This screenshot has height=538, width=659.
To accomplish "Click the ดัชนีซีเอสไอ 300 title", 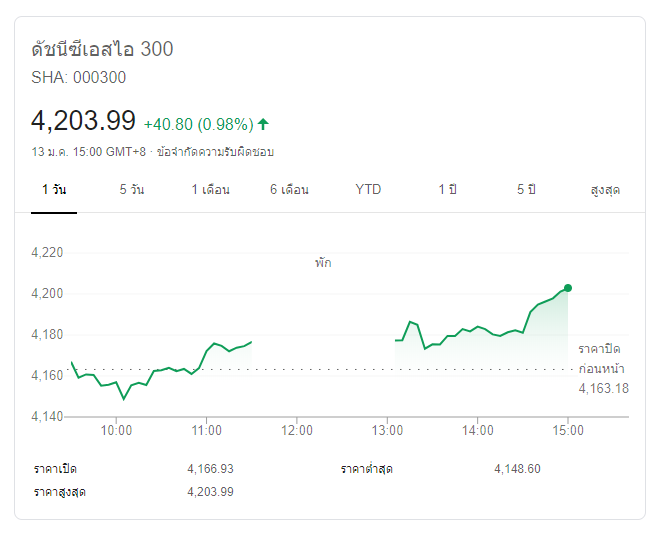I will [102, 49].
